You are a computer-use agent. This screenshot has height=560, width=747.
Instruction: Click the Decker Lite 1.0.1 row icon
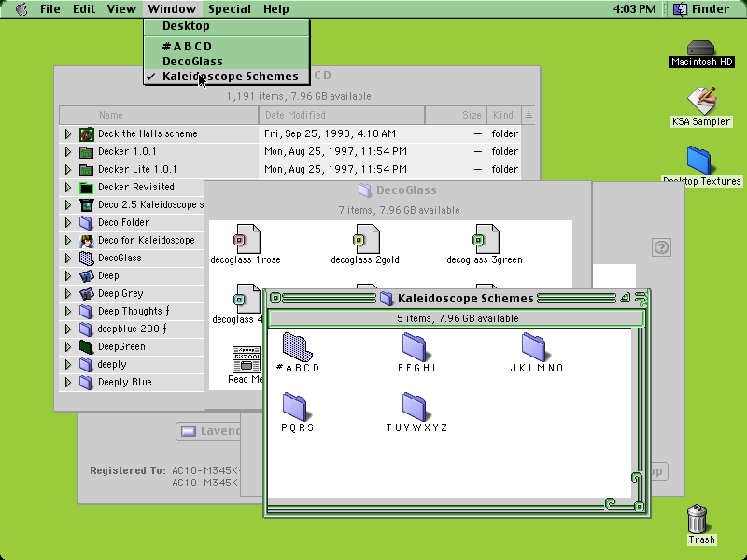(x=86, y=170)
